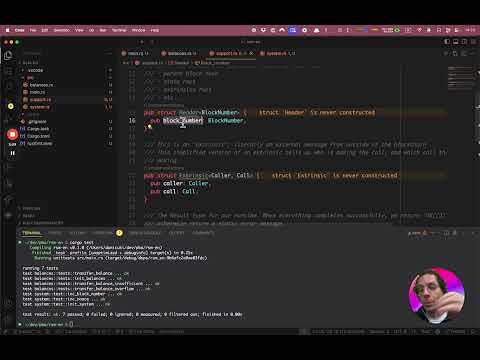
Task: Click the highlighted block_number field name
Action: click(x=182, y=121)
